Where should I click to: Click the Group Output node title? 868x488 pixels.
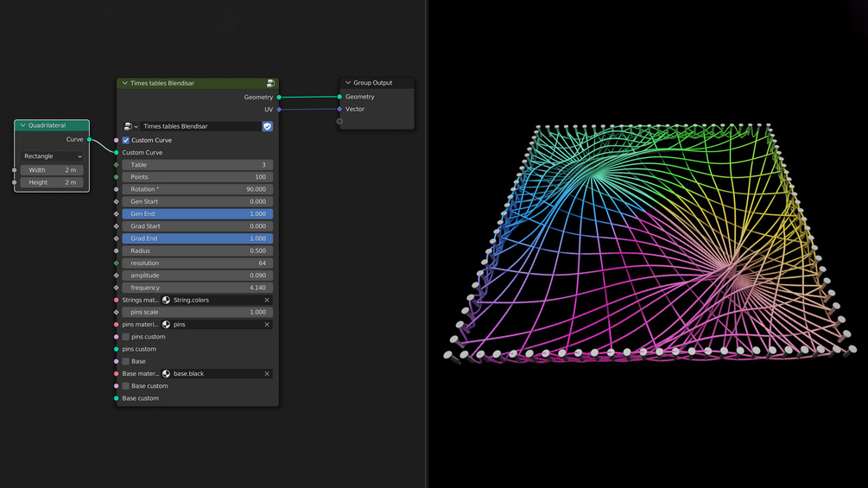coord(372,82)
